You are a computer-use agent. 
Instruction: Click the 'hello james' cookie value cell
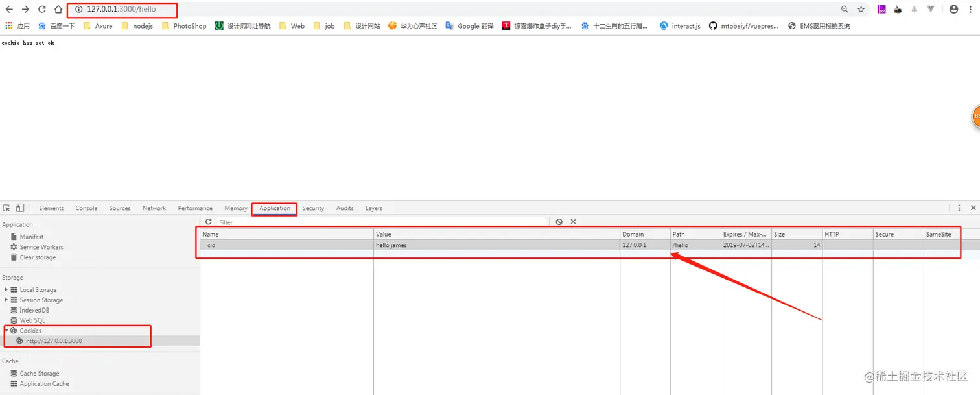click(x=496, y=245)
